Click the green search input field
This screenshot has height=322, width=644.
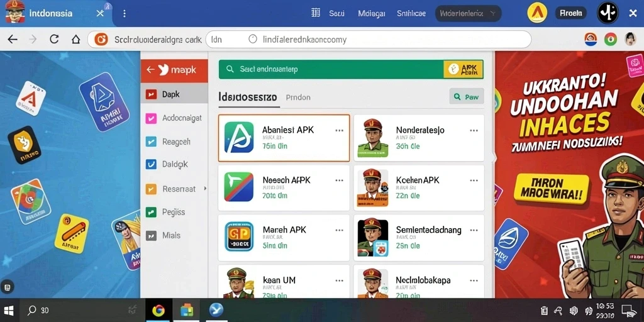pyautogui.click(x=331, y=69)
